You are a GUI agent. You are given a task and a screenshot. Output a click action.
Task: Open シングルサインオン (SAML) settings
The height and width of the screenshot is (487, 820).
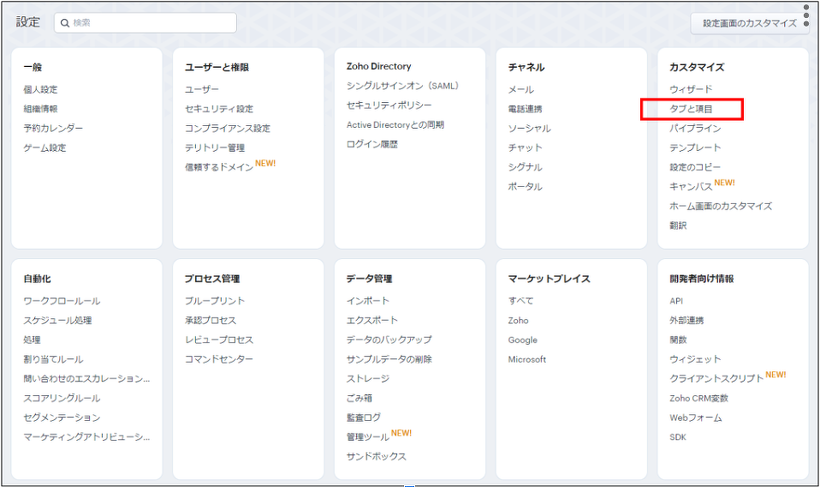coord(402,86)
